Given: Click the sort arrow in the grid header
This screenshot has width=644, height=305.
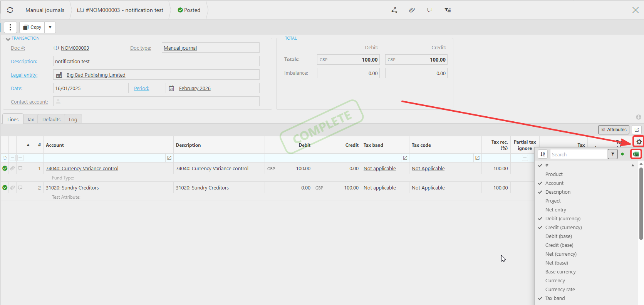Looking at the screenshot, I should click(x=28, y=145).
